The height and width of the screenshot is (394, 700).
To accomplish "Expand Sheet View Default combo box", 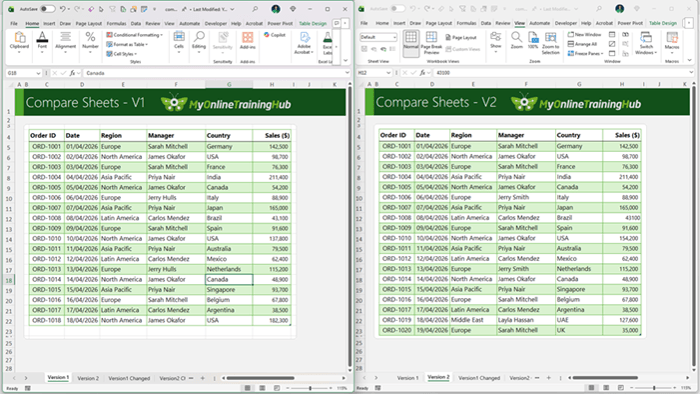I will point(378,37).
